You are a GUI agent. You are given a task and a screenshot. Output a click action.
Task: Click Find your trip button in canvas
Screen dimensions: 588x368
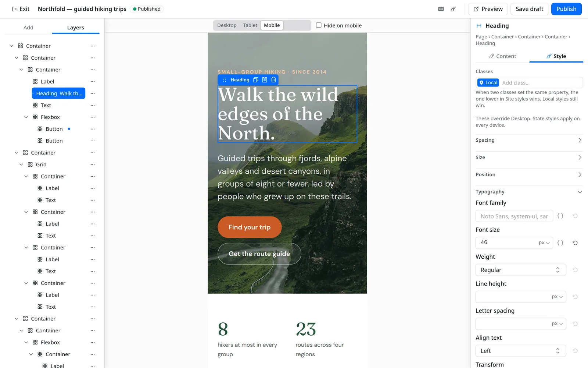pyautogui.click(x=250, y=227)
